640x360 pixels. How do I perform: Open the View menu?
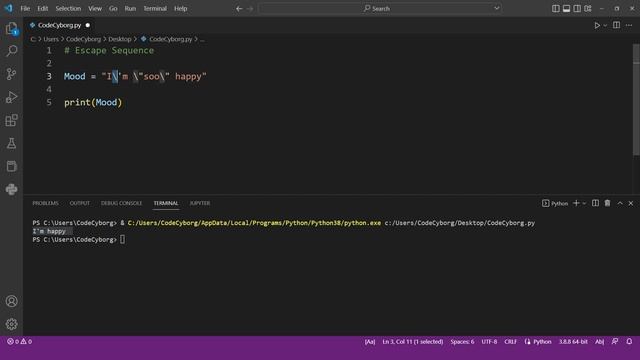point(95,9)
